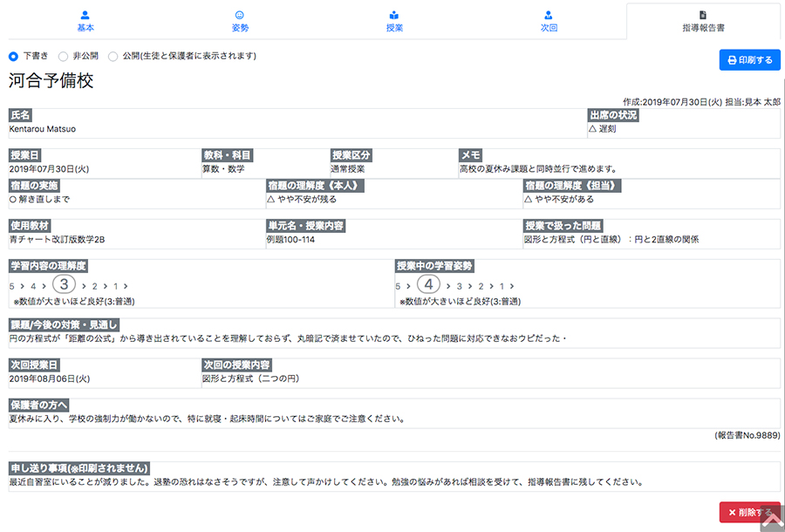This screenshot has height=532, width=785.
Task: Click the 出席の状況 label
Action: point(613,115)
